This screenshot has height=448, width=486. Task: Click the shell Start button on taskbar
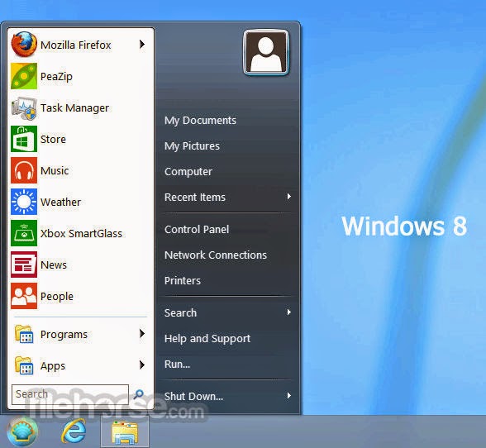click(x=22, y=431)
